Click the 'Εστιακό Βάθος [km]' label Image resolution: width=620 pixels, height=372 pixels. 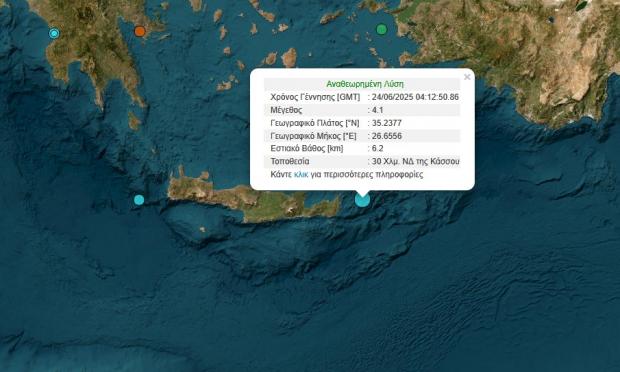click(307, 148)
